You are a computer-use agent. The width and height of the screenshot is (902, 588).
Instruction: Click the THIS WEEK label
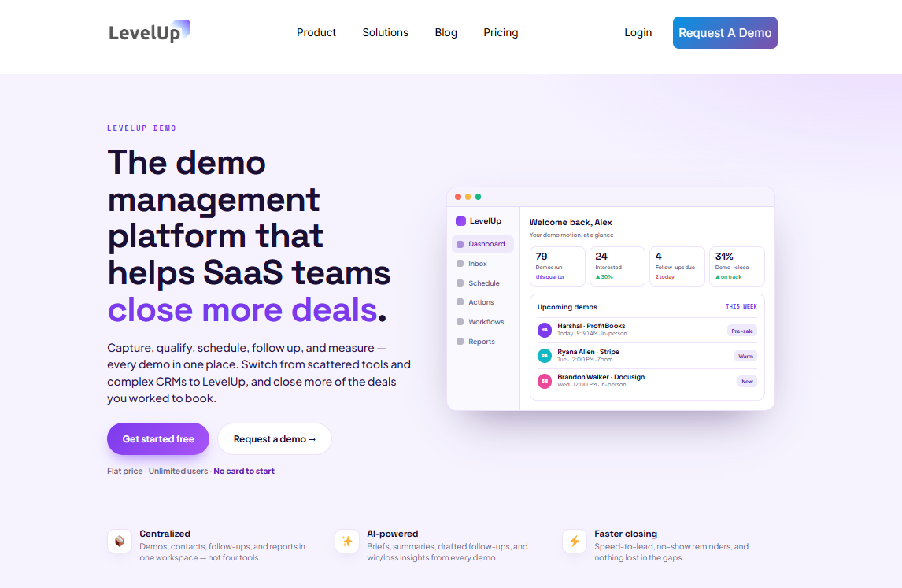pyautogui.click(x=741, y=307)
